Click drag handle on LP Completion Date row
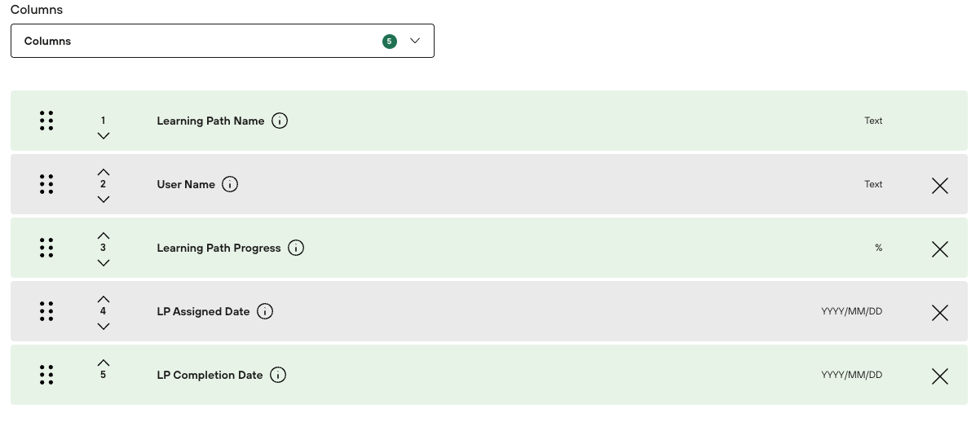 click(x=46, y=375)
